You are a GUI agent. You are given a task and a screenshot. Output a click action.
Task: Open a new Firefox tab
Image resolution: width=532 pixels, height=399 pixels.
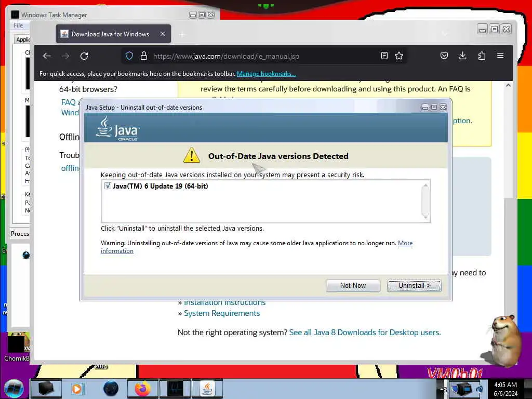182,34
